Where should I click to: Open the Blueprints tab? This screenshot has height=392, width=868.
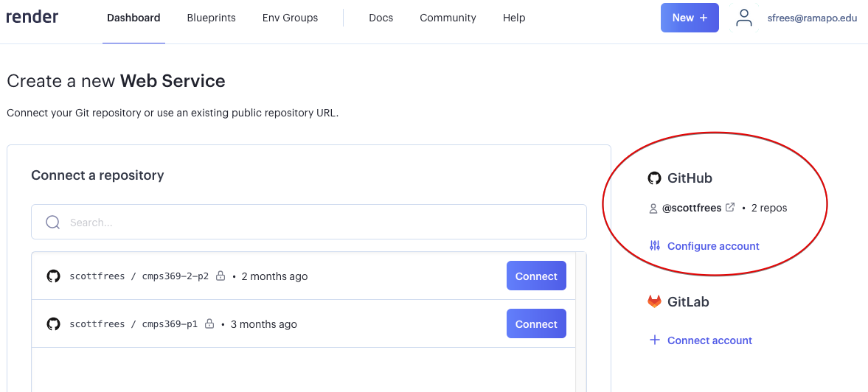[x=211, y=18]
